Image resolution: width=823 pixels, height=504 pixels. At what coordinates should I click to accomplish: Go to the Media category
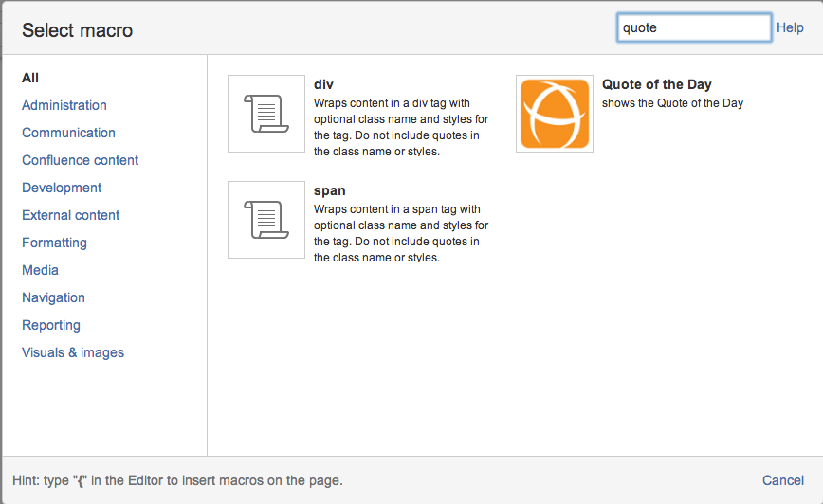tap(40, 270)
